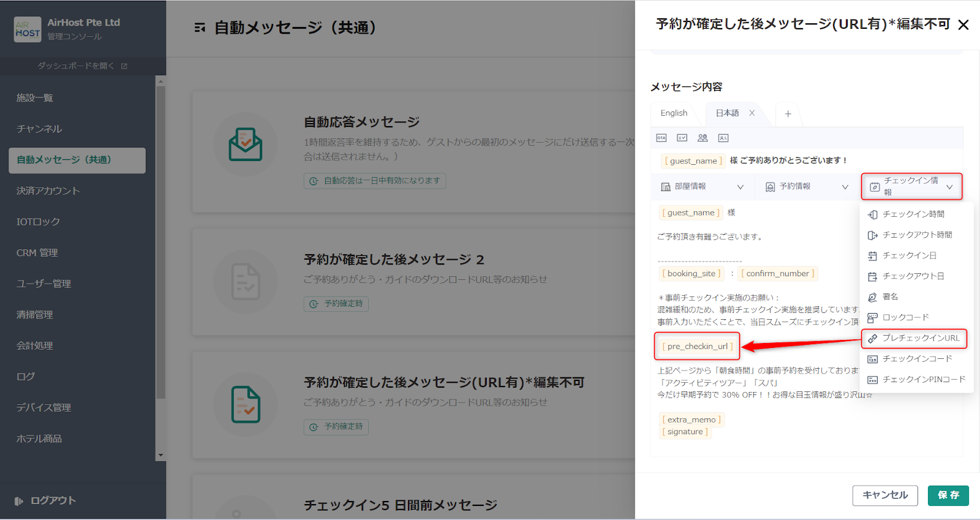The image size is (980, 520).
Task: Click the external-link icon next to ダッシュボードを開く
Action: click(124, 66)
